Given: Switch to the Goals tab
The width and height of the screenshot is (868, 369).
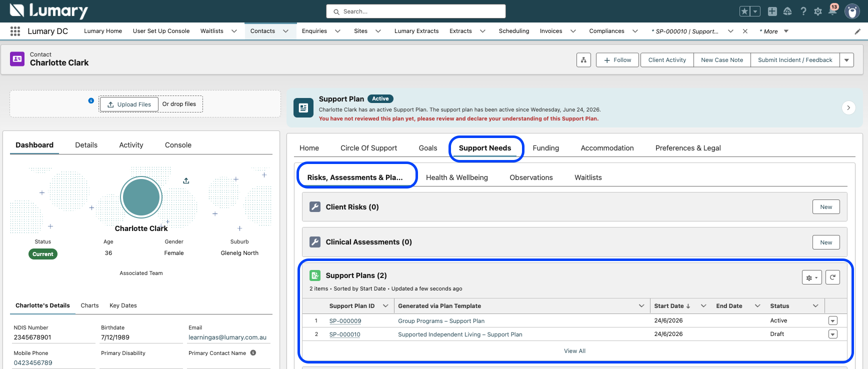Looking at the screenshot, I should (x=428, y=148).
